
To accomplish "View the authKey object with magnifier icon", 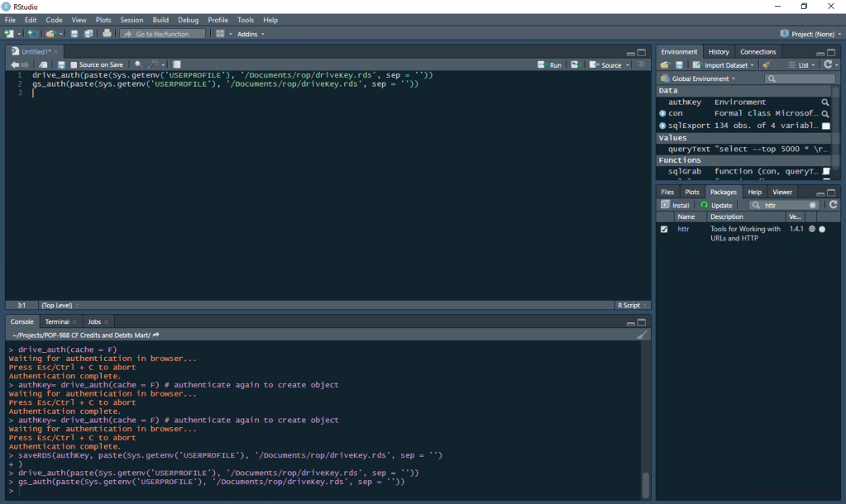I will tap(824, 102).
